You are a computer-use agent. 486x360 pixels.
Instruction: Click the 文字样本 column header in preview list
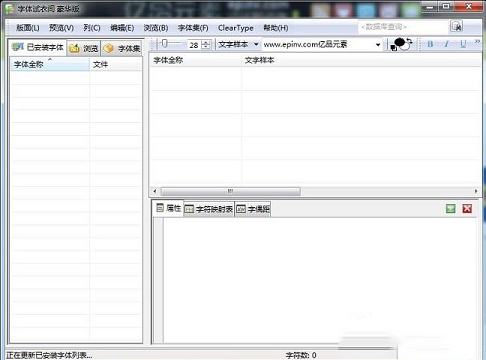[361, 60]
